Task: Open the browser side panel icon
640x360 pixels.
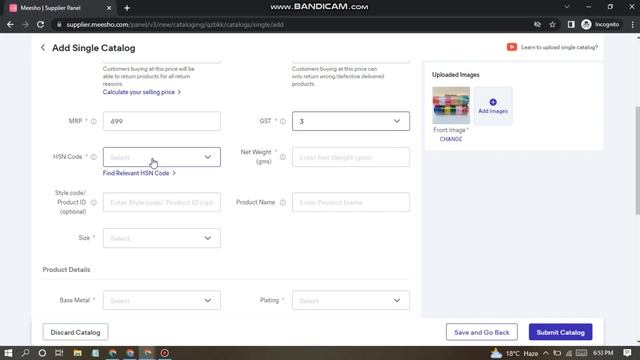Action: pyautogui.click(x=571, y=24)
